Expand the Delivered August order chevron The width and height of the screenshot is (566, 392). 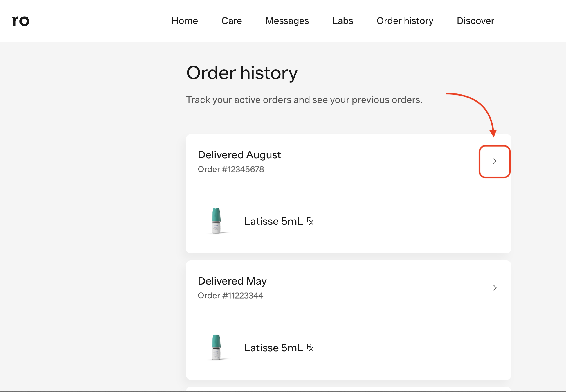click(495, 161)
